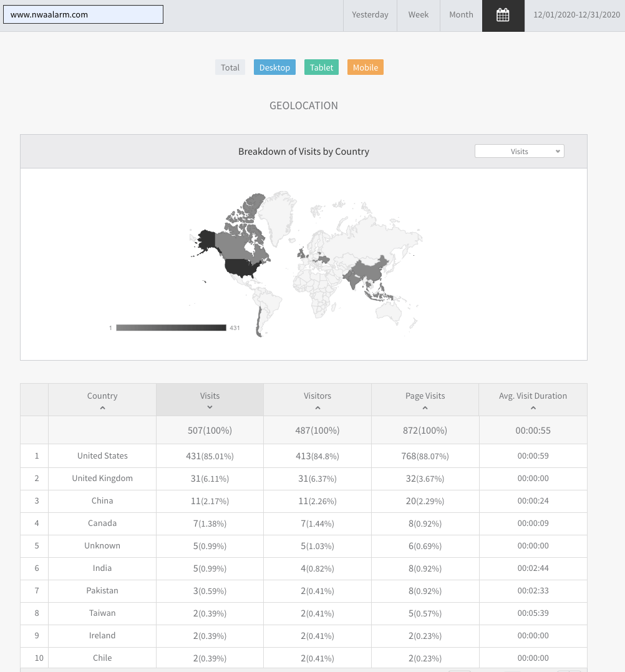Select the Week time range tab
625x672 pixels.
pyautogui.click(x=419, y=15)
